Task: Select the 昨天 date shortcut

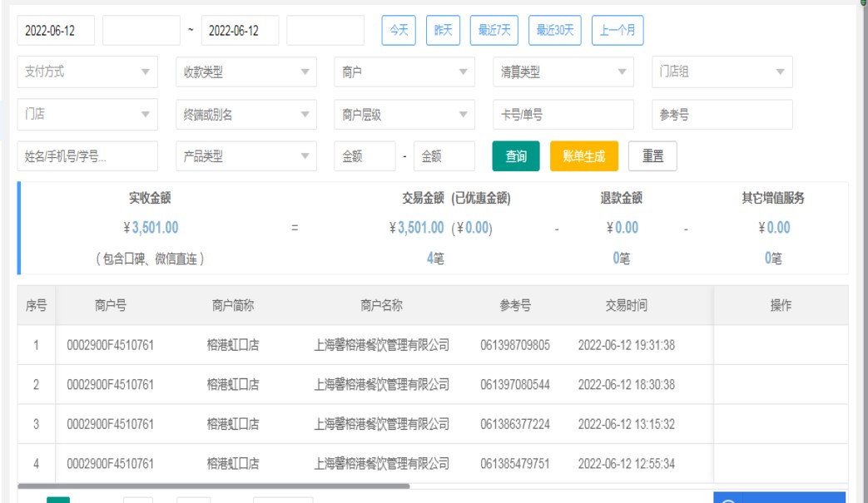Action: (x=443, y=31)
